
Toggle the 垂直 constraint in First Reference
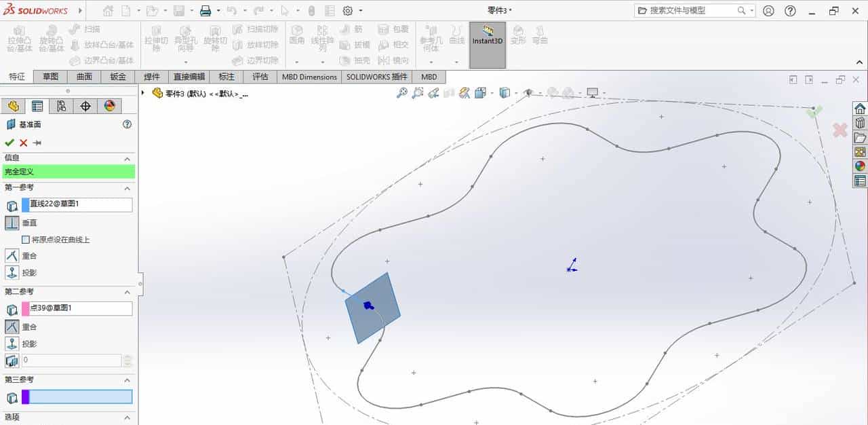(x=12, y=223)
